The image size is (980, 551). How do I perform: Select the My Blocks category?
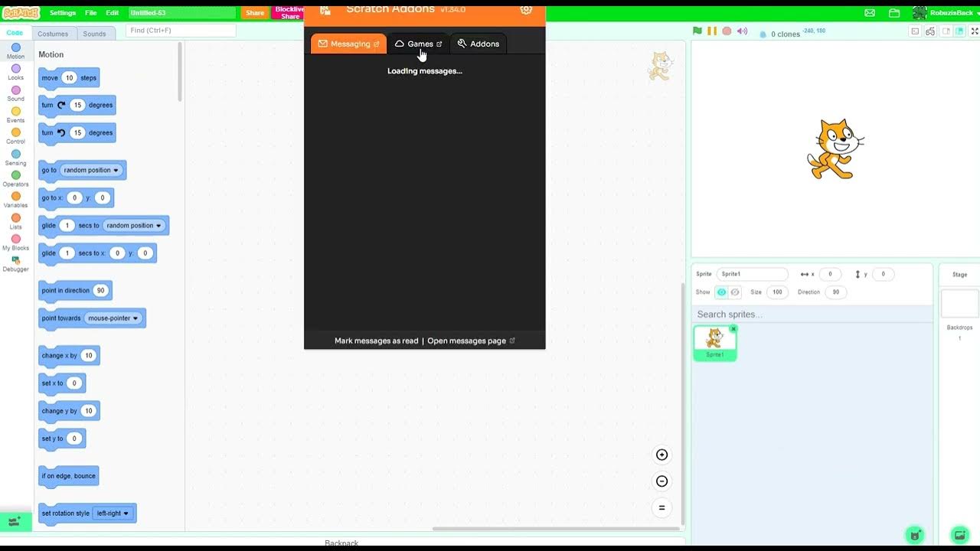coord(15,243)
